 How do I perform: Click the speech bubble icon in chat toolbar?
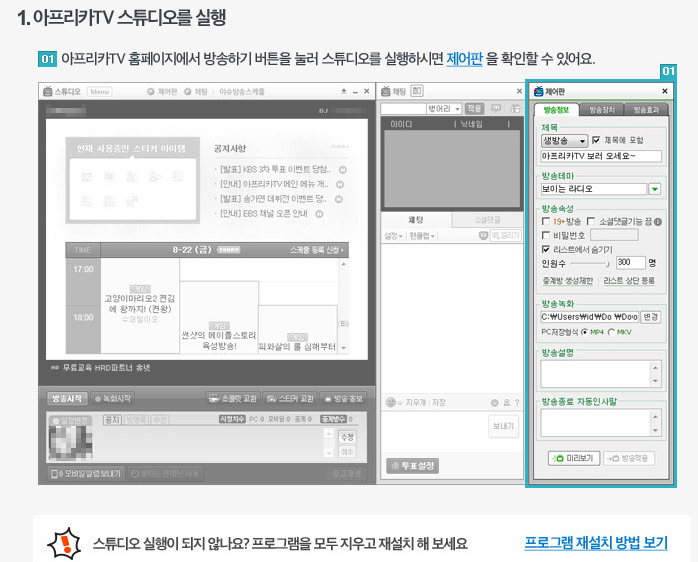[495, 108]
